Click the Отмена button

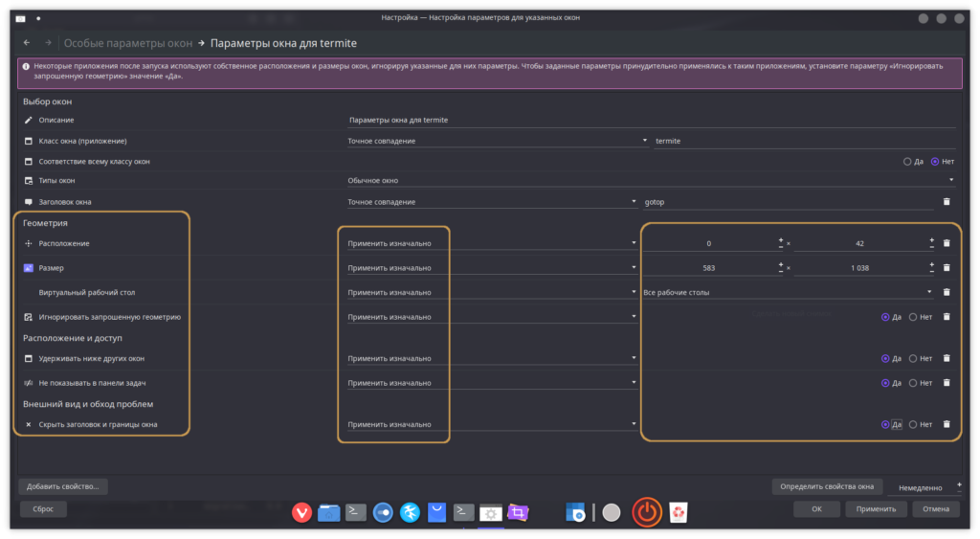click(936, 508)
